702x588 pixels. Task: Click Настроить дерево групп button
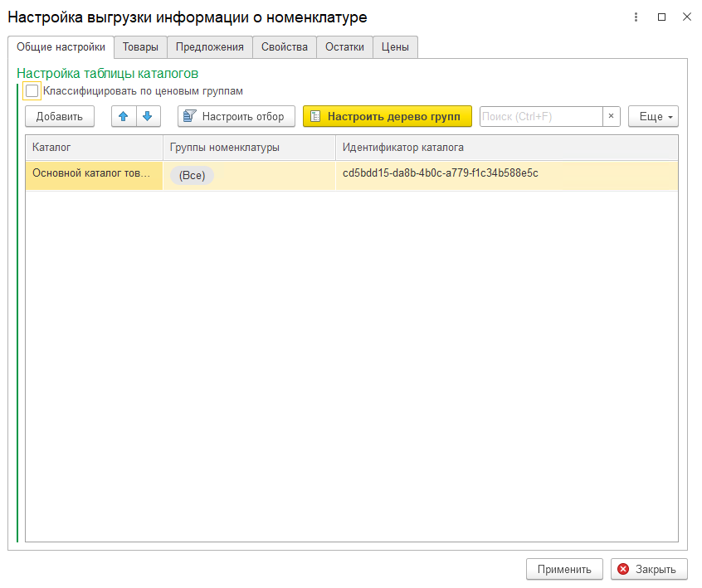[387, 117]
